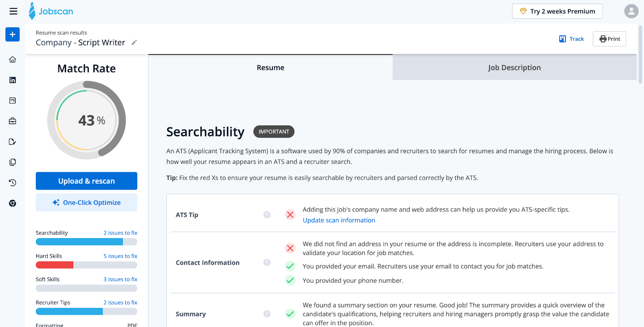
Task: Open the hamburger navigation menu
Action: click(x=13, y=11)
